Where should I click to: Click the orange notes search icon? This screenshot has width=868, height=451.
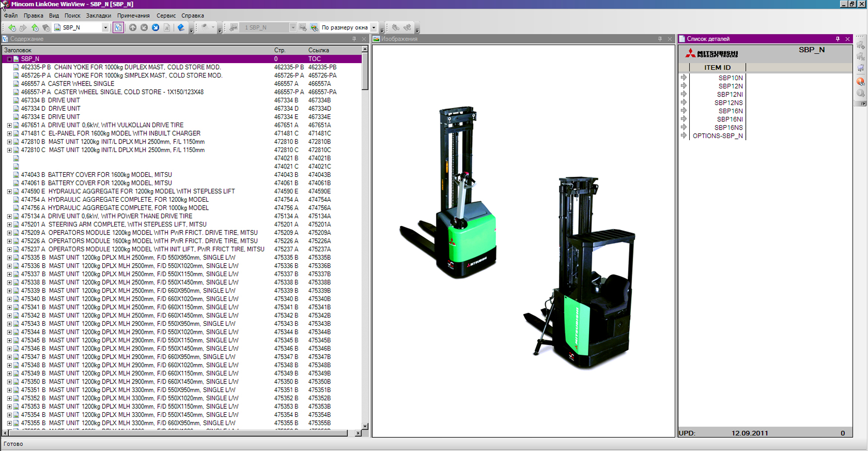pos(861,81)
